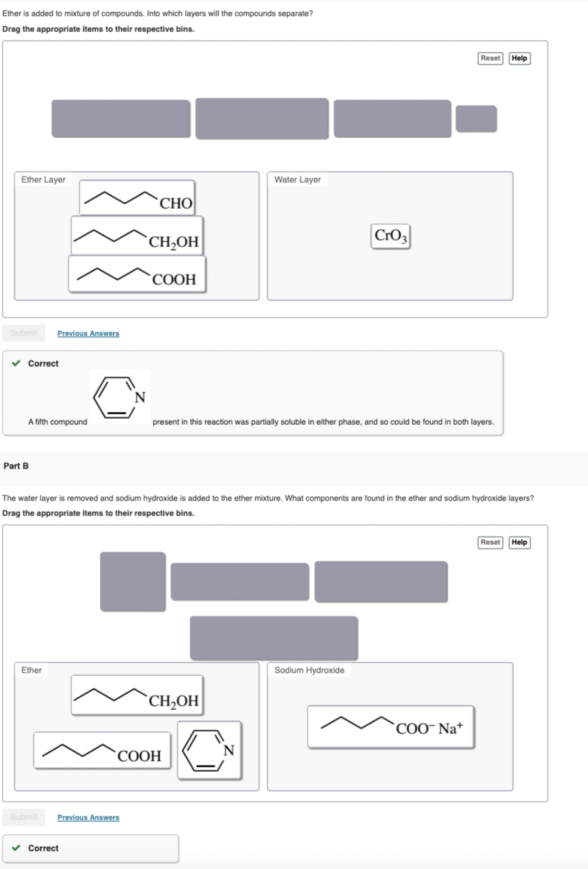Image resolution: width=588 pixels, height=869 pixels.
Task: Click the small gray bin label above Water Layer
Action: [477, 118]
